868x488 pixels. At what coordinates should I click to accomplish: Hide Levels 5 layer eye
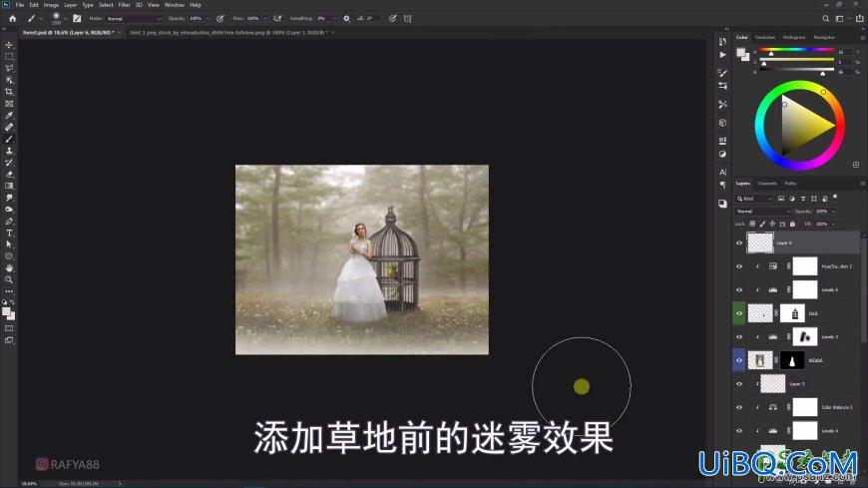739,289
